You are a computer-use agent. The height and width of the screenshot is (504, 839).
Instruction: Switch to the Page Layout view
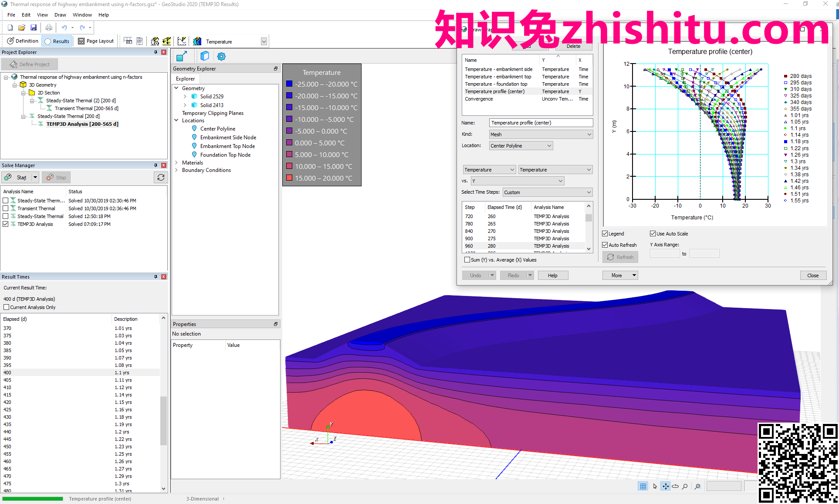click(95, 41)
